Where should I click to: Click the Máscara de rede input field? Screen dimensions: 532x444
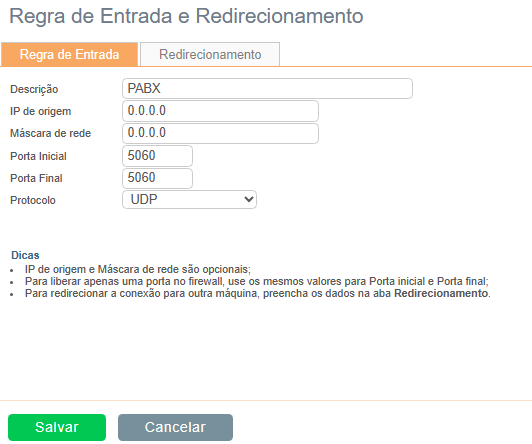221,133
